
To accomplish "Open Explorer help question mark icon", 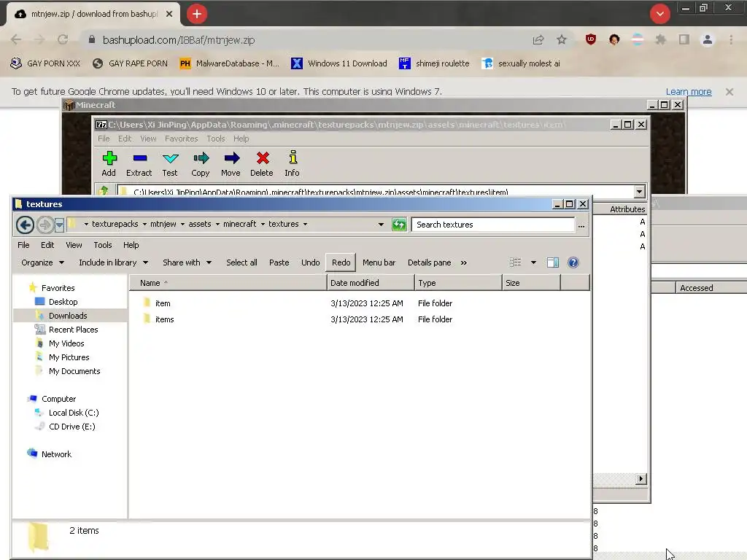I will 573,262.
